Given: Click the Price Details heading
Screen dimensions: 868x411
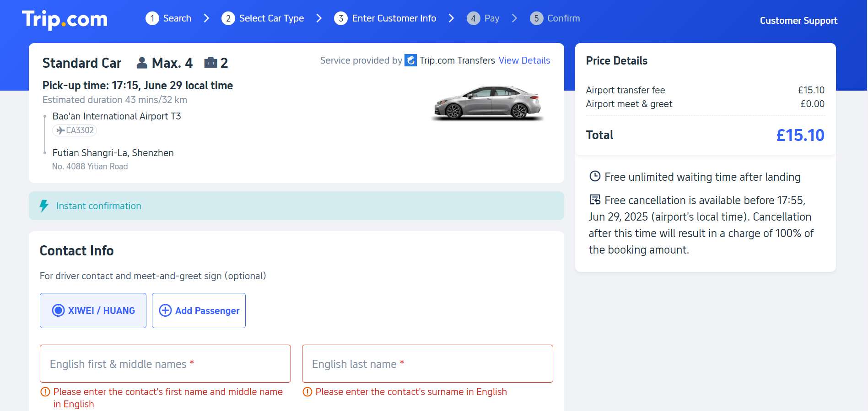Looking at the screenshot, I should pyautogui.click(x=617, y=61).
